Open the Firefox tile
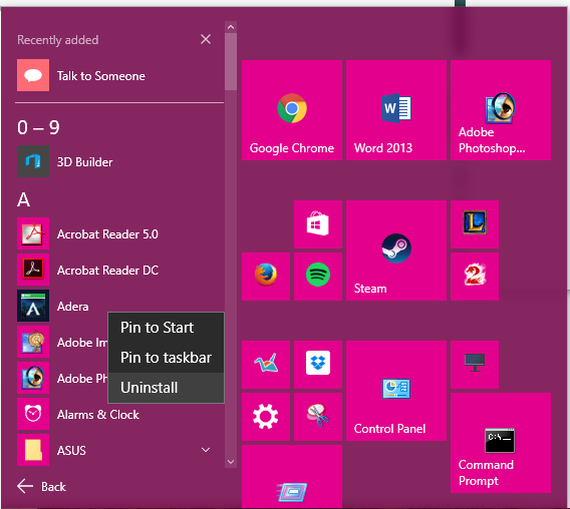This screenshot has width=570, height=509. coord(266,276)
